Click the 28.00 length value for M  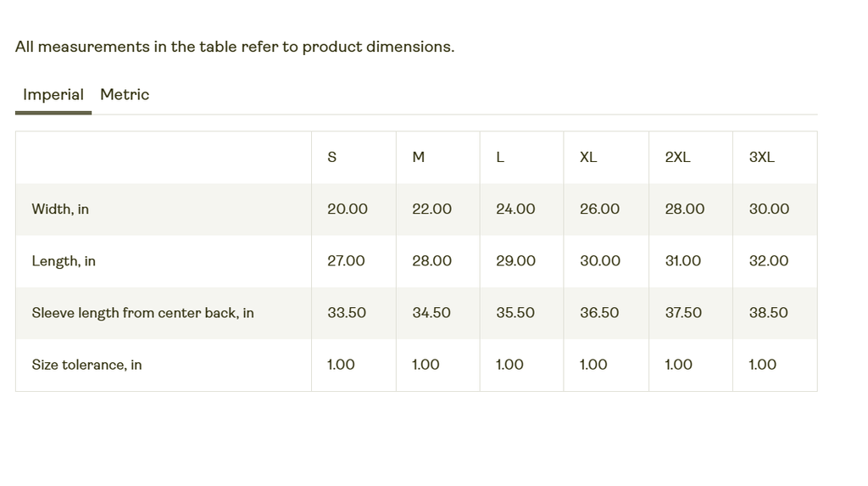(431, 261)
